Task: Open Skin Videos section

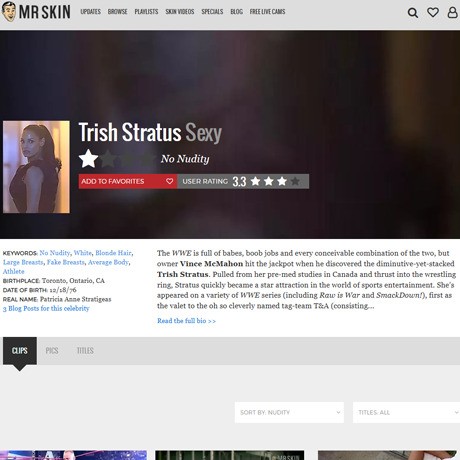Action: click(x=180, y=12)
